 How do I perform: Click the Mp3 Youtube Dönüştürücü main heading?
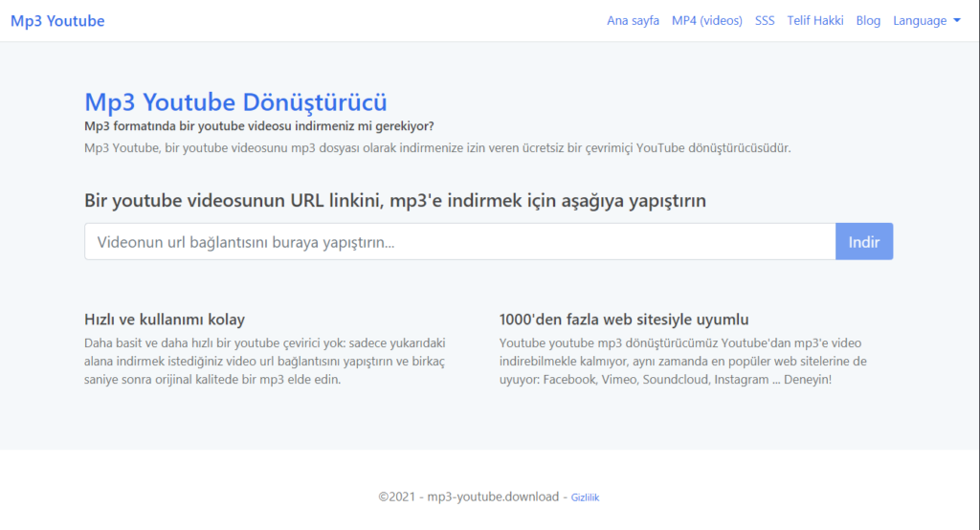[x=235, y=102]
